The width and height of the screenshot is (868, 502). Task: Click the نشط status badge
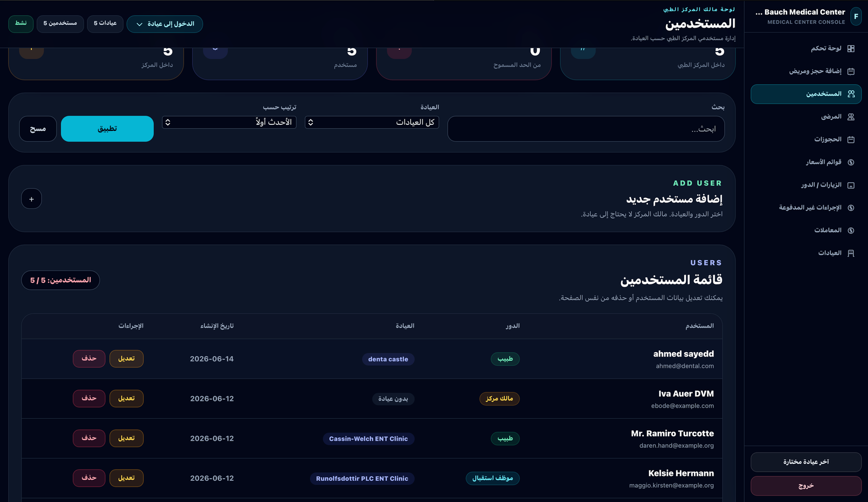[21, 23]
